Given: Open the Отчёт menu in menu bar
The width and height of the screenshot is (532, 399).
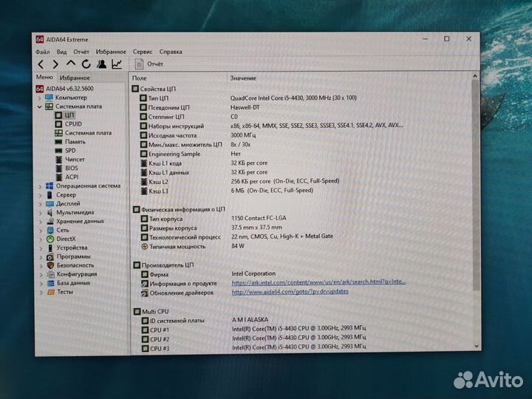Looking at the screenshot, I should pos(81,52).
